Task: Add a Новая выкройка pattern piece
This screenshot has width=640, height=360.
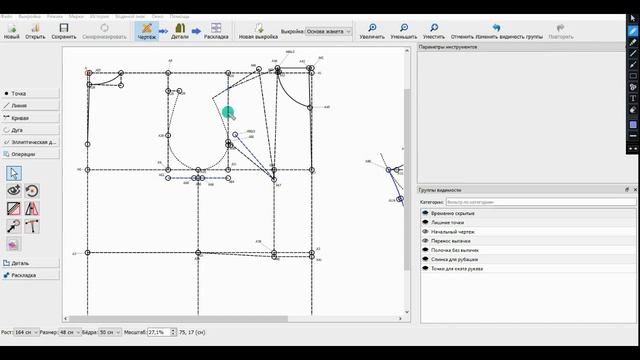Action: [x=258, y=31]
